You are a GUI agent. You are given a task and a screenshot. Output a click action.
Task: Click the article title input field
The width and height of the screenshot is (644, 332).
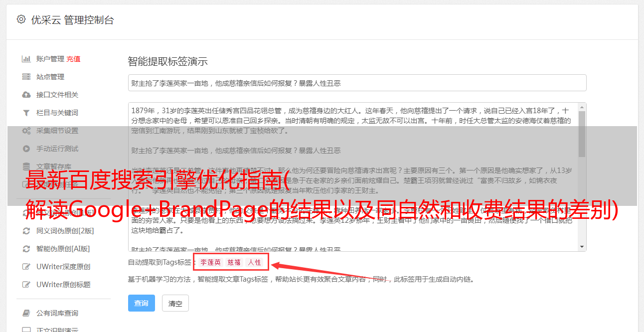(357, 83)
